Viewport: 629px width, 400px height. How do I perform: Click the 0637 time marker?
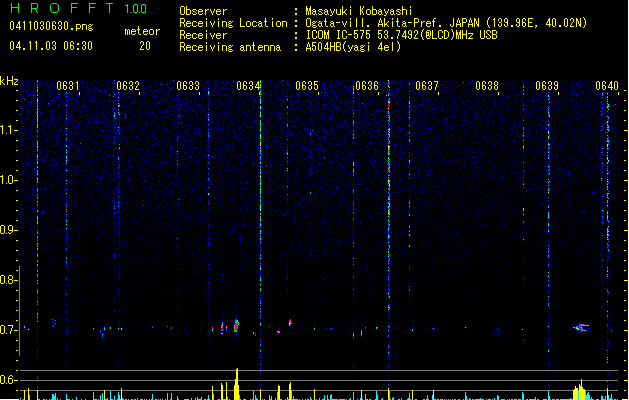tap(427, 86)
